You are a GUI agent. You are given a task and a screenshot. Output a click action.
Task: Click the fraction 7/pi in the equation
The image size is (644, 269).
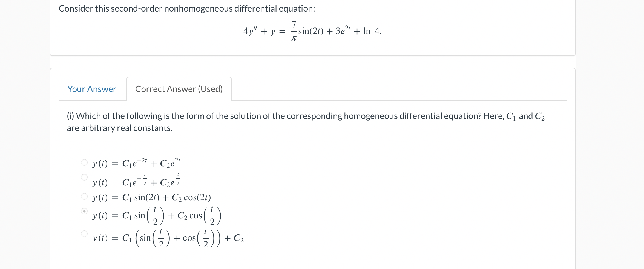point(294,31)
